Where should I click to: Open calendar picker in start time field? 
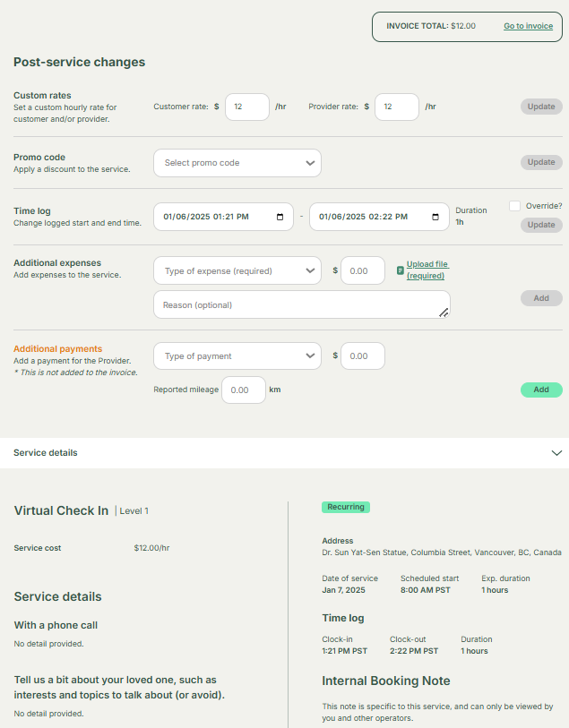click(x=280, y=217)
